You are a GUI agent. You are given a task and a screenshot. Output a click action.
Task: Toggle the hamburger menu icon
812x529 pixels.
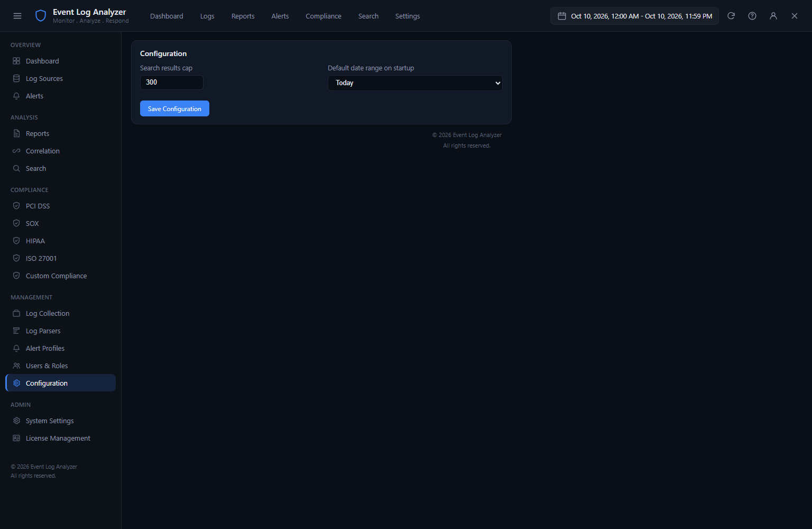(17, 16)
